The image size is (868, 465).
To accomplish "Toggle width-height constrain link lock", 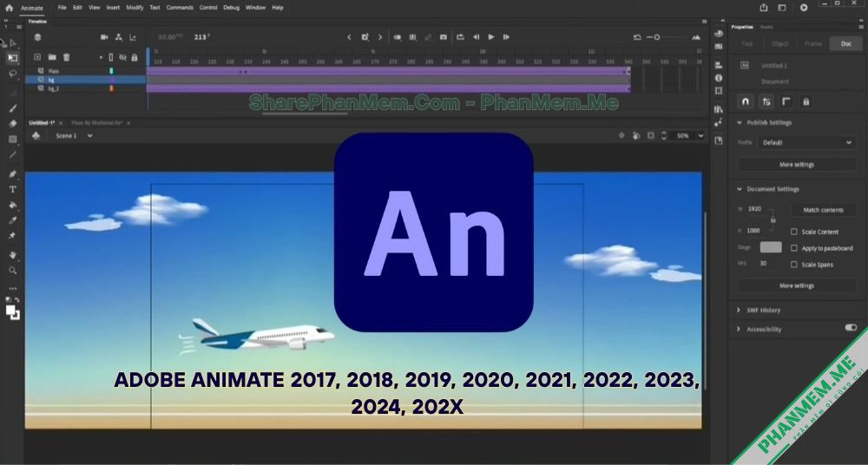I will (773, 219).
